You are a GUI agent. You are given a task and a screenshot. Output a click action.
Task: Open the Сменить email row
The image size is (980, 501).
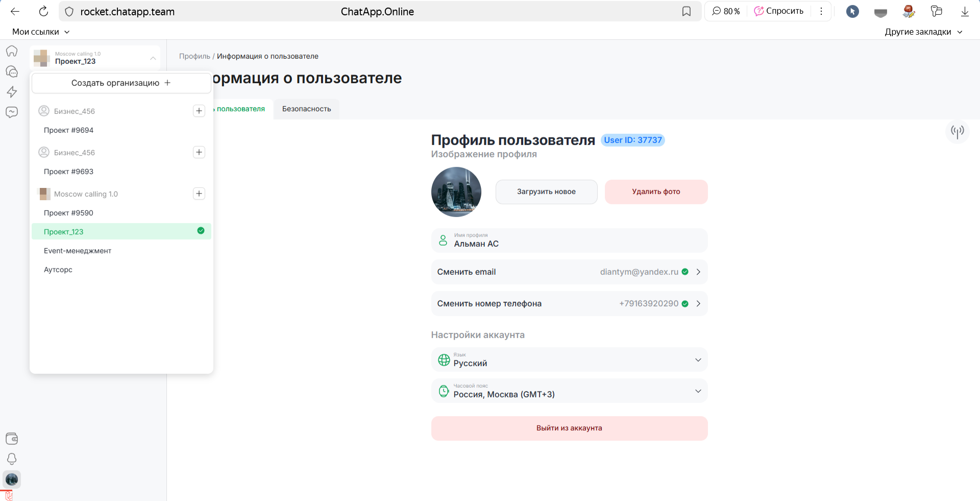[569, 272]
